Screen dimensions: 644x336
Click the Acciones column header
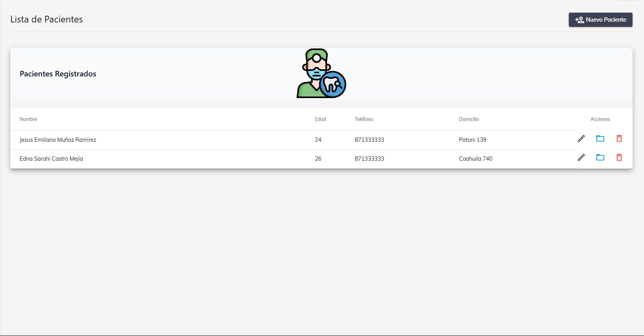point(600,119)
